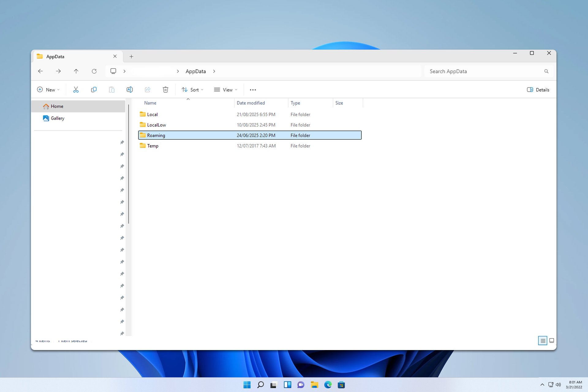Select Gallery in the navigation pane
588x392 pixels.
[x=57, y=118]
